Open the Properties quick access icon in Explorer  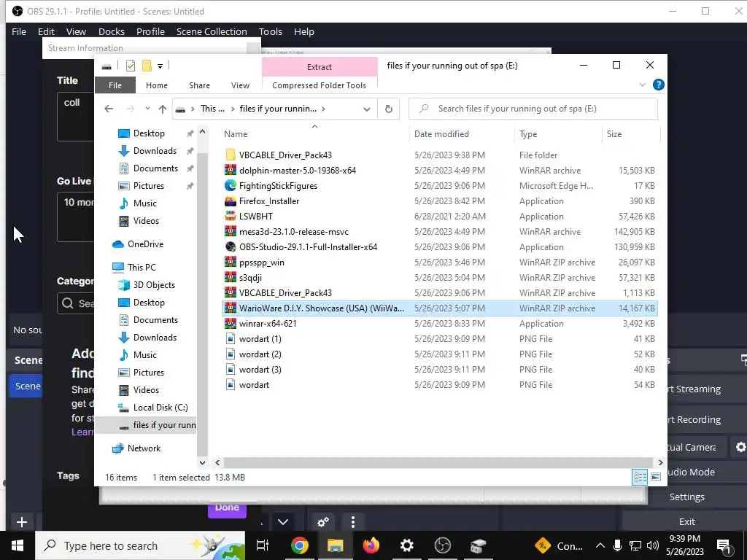(x=130, y=66)
